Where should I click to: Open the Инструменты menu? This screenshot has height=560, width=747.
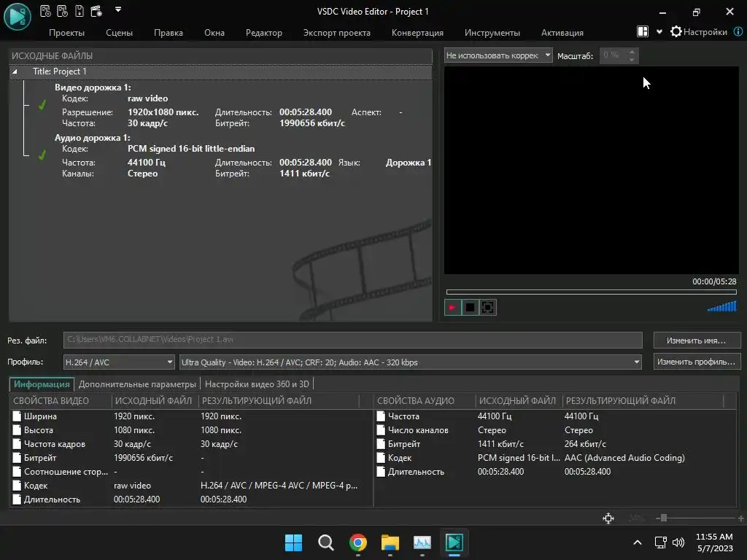point(492,32)
